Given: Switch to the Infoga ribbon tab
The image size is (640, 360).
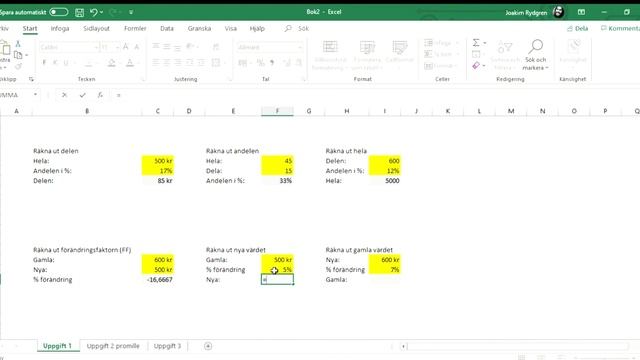Looking at the screenshot, I should click(x=60, y=29).
